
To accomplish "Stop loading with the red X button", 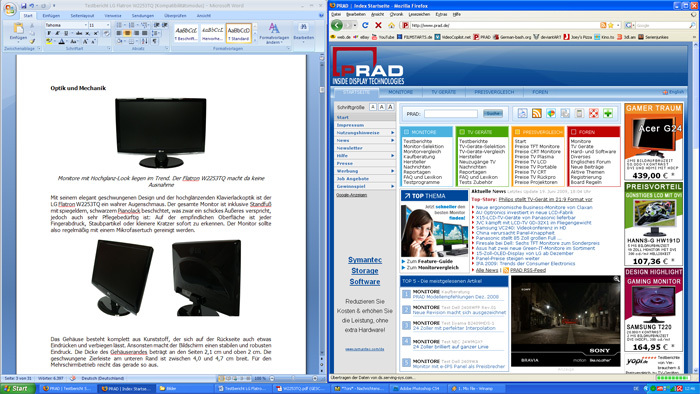I will [x=378, y=25].
